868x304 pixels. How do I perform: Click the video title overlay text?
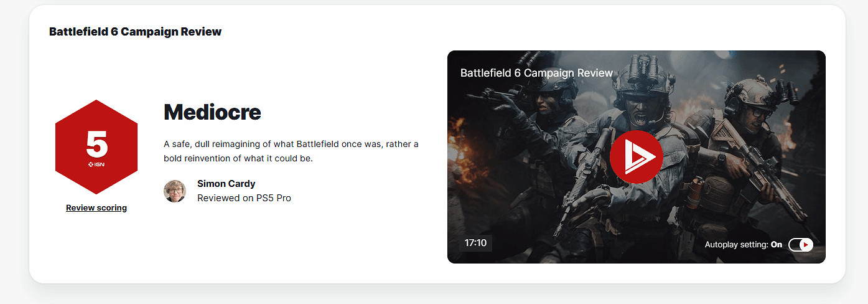(536, 73)
